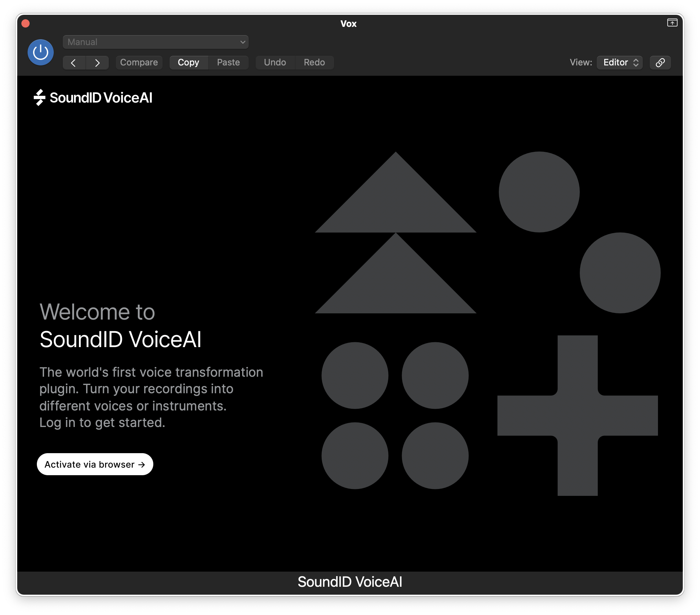Undo the last change
Image resolution: width=700 pixels, height=615 pixels.
[x=275, y=62]
